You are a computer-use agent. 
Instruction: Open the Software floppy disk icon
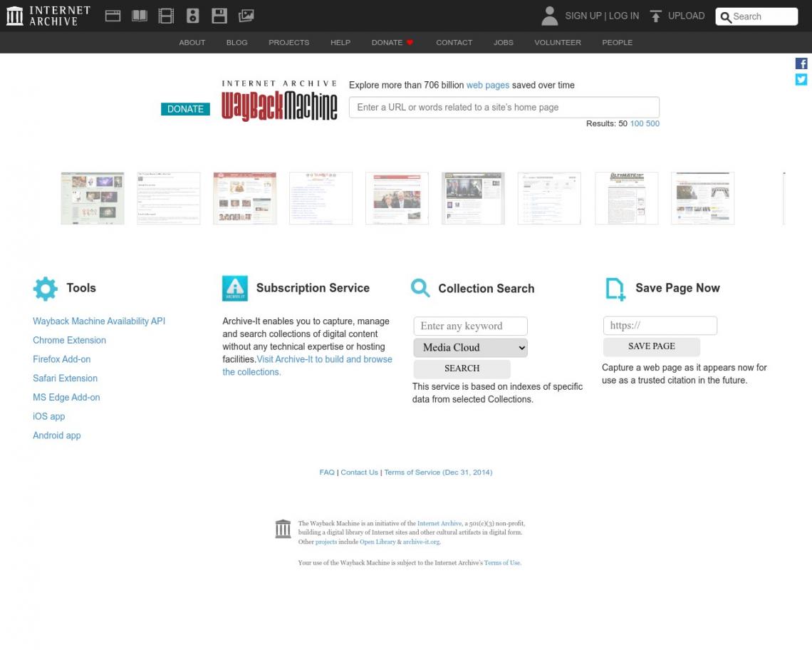coord(219,16)
